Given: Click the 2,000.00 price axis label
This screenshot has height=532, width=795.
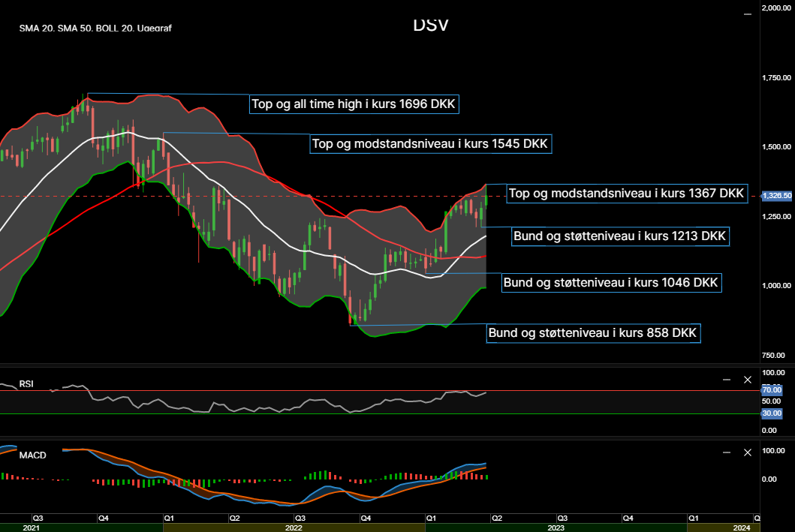Looking at the screenshot, I should point(776,8).
